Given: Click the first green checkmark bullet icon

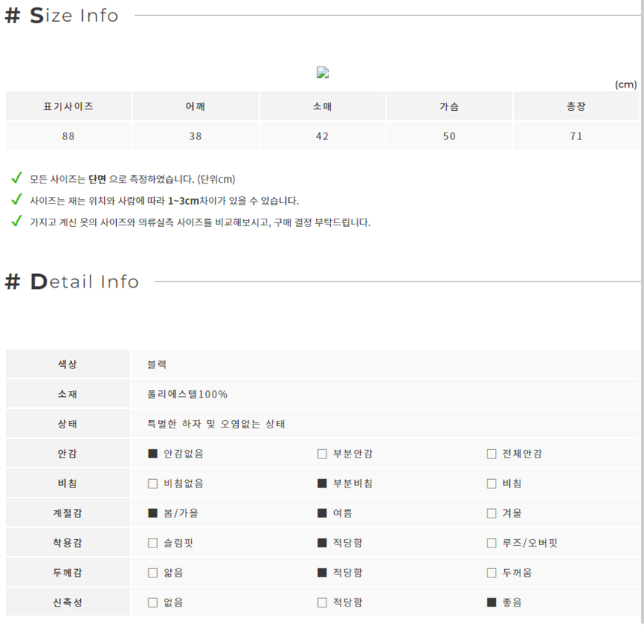Looking at the screenshot, I should [16, 177].
